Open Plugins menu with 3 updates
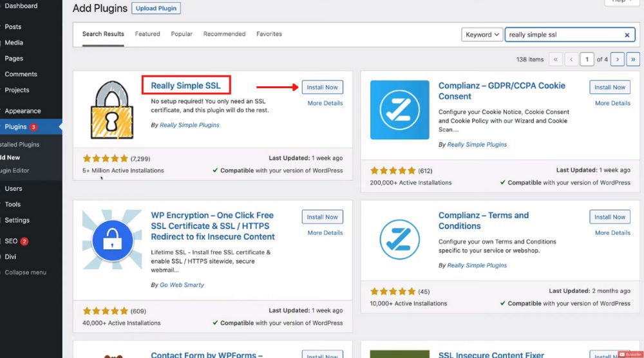This screenshot has height=358, width=644. [x=31, y=127]
